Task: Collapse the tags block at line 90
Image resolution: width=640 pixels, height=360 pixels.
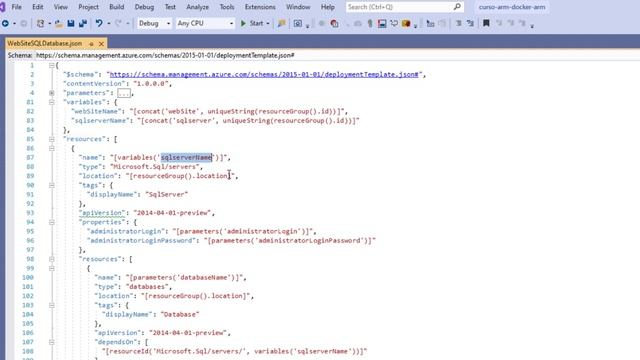Action: click(x=52, y=185)
